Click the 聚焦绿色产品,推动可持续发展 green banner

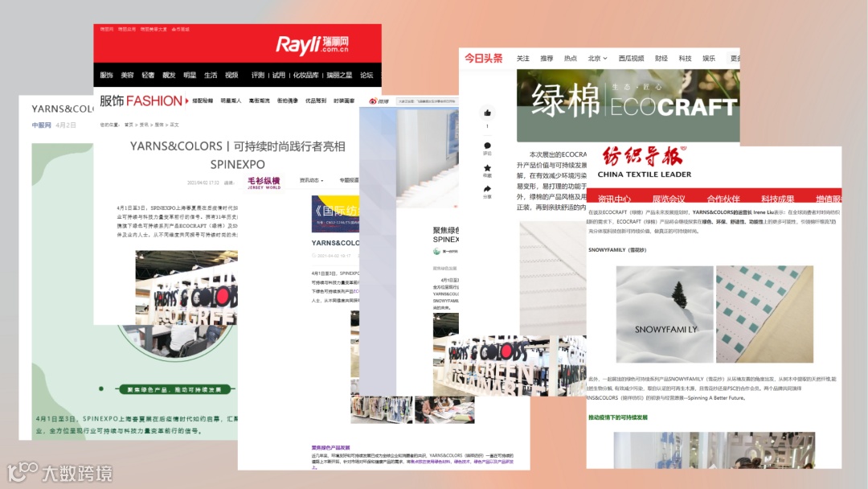click(x=174, y=389)
